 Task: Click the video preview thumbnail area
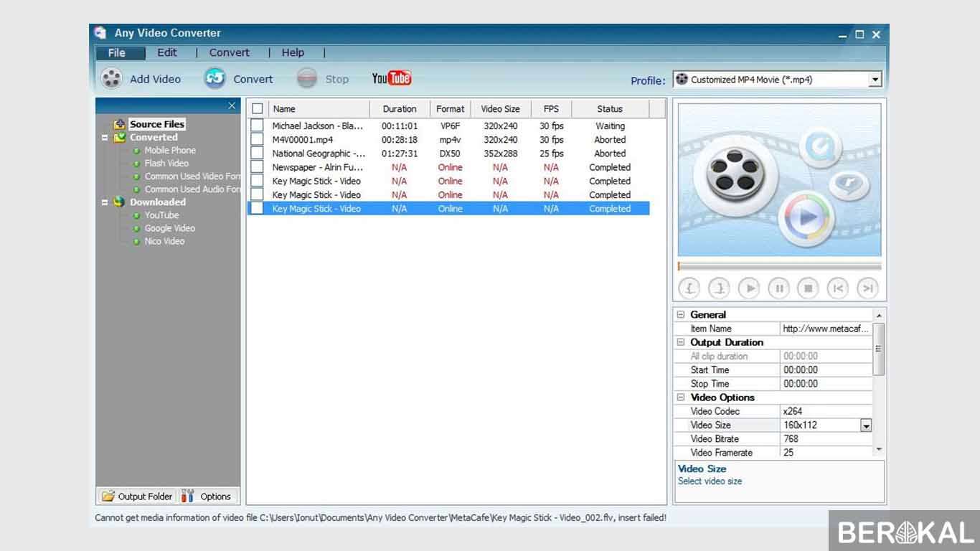(x=779, y=179)
